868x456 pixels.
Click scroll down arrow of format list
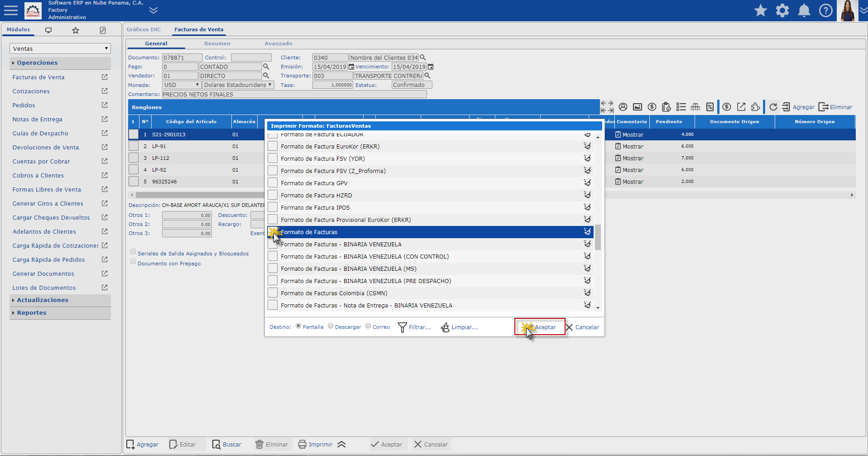coord(598,308)
